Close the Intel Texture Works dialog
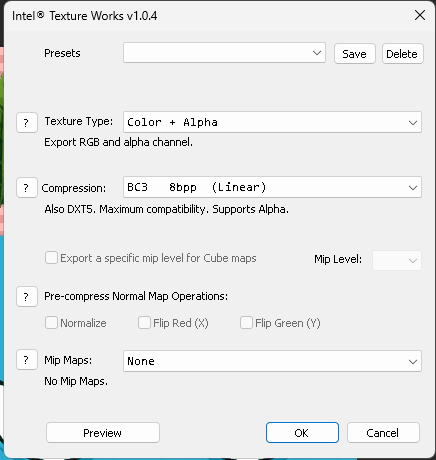The image size is (436, 460). 420,15
